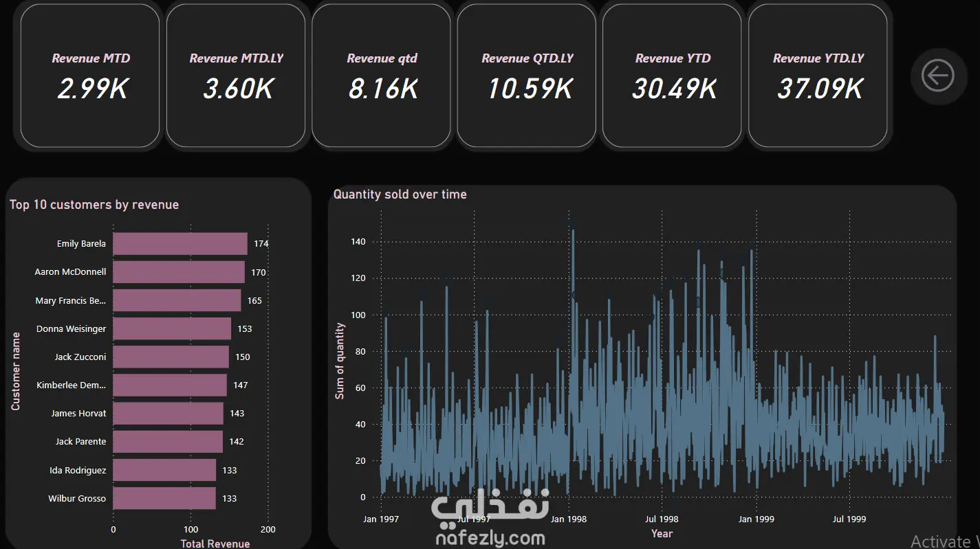980x549 pixels.
Task: Click the 3.60K value
Action: [x=238, y=89]
